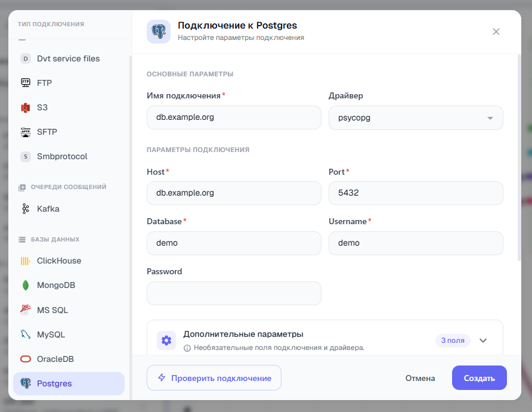Click the SFTP label in sidebar
Screen dimensions: 532x412
[47, 132]
